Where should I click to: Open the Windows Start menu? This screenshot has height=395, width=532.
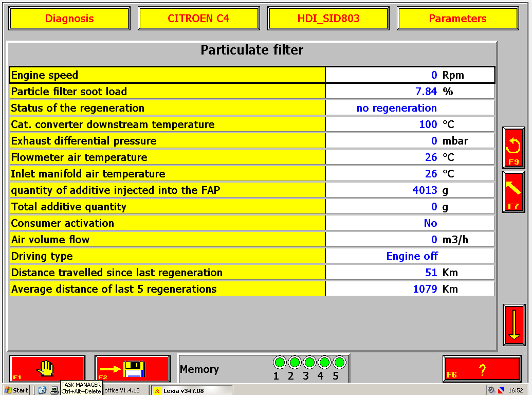tap(16, 390)
